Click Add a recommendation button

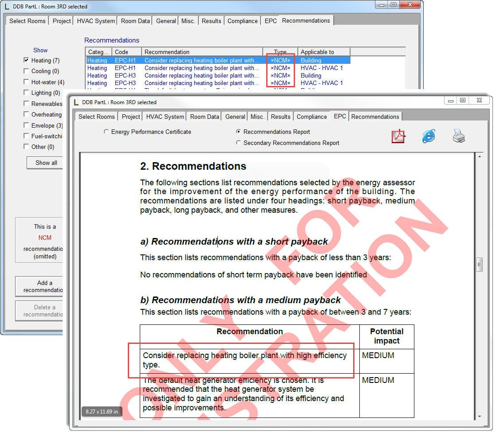tap(40, 286)
